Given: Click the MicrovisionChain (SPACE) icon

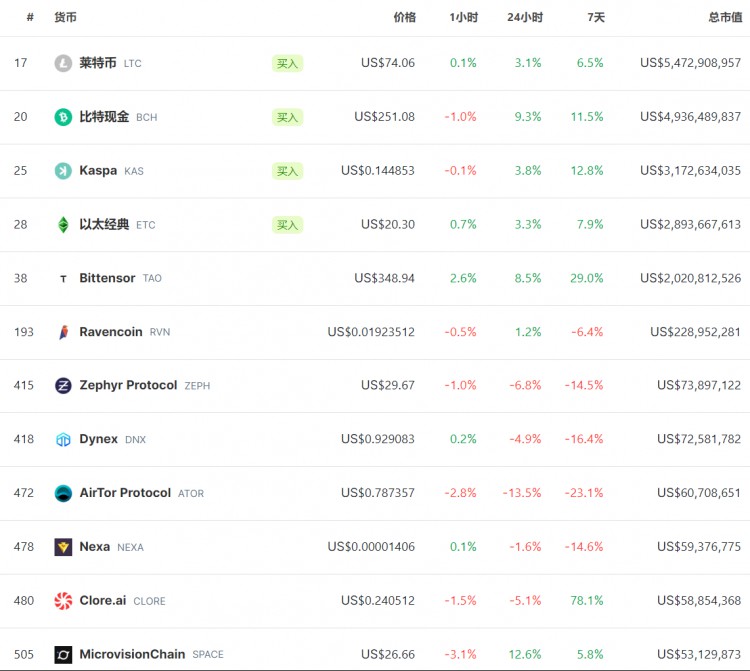Looking at the screenshot, I should (x=63, y=655).
